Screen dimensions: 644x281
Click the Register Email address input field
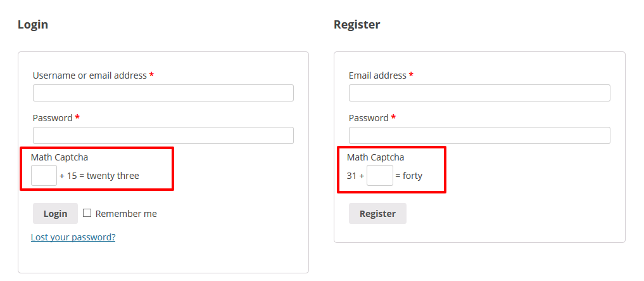(x=479, y=93)
